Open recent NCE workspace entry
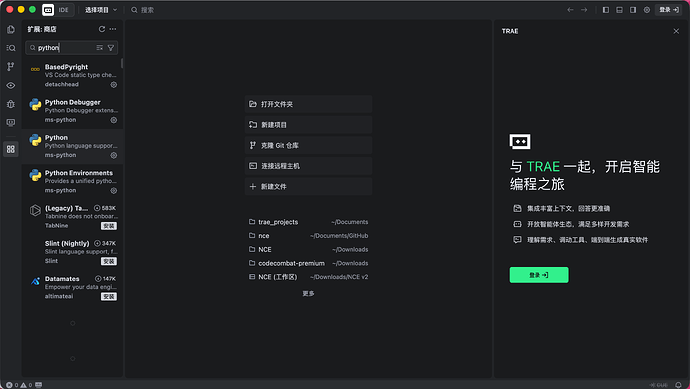 (x=308, y=277)
